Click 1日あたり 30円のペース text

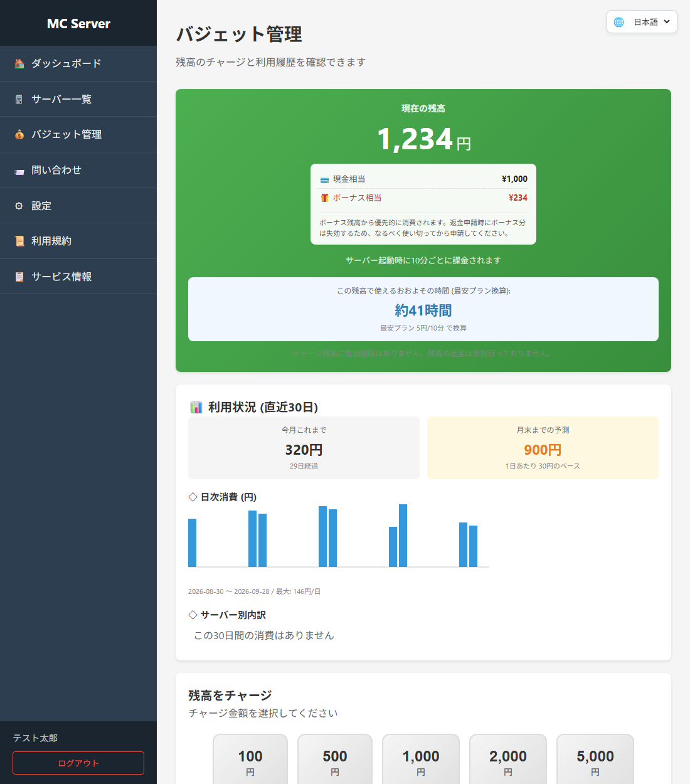tap(543, 466)
